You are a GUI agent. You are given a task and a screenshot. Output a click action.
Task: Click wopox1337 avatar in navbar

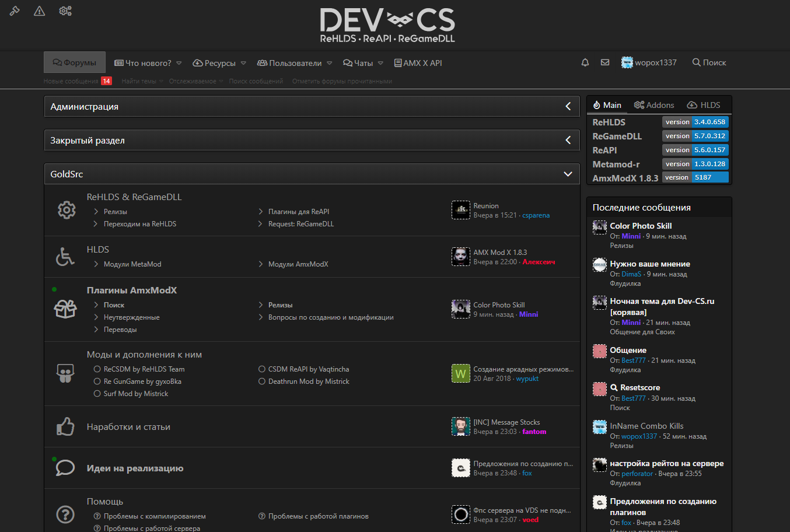[627, 62]
